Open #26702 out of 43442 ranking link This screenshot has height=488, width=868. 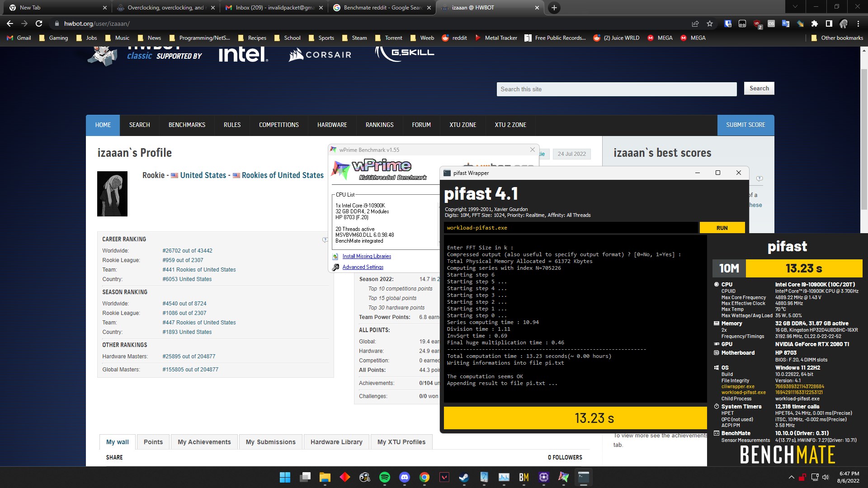pyautogui.click(x=187, y=251)
